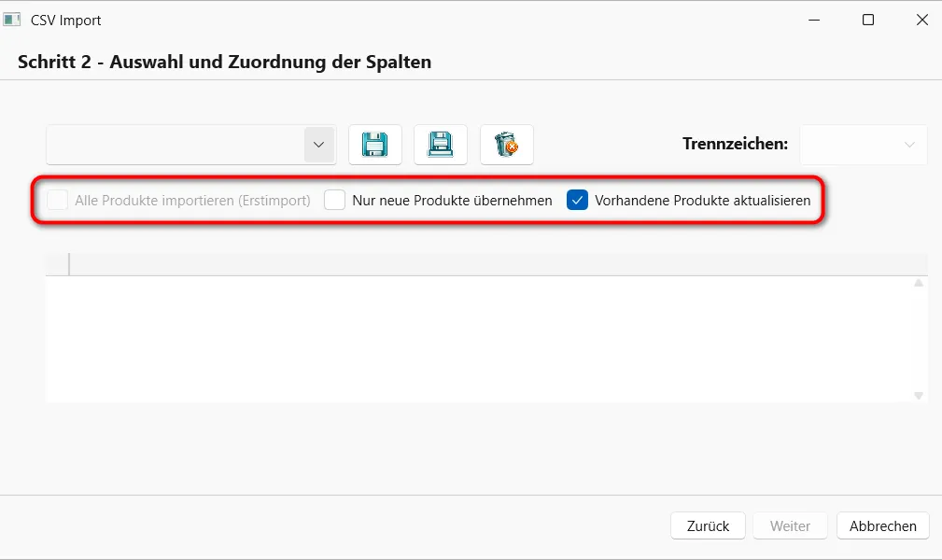942x560 pixels.
Task: Check Alle Produkte importieren (Erstimport)
Action: [x=58, y=200]
